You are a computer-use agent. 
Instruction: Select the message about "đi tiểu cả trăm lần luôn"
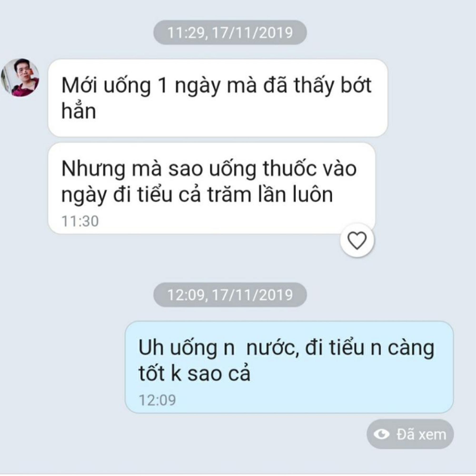point(212,188)
